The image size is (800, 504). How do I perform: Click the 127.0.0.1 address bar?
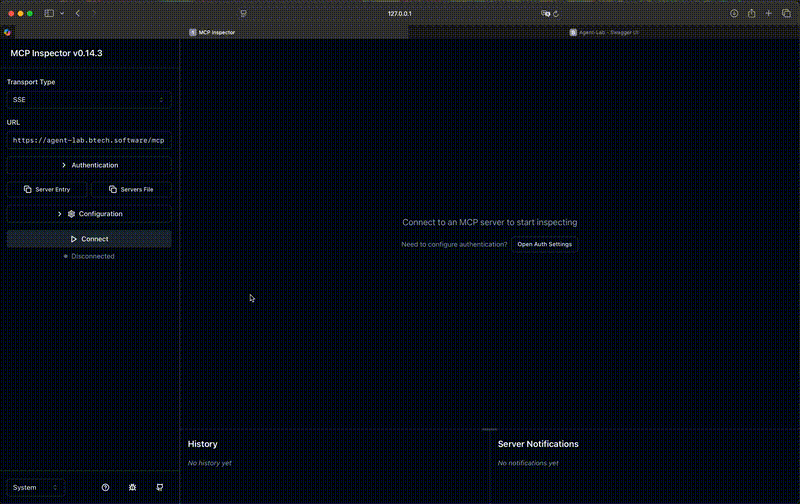[399, 14]
